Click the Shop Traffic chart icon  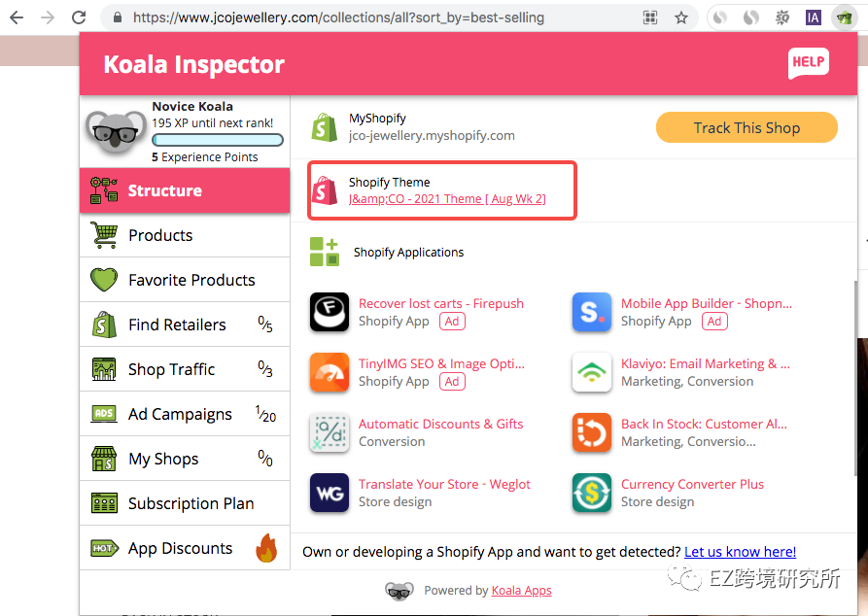click(104, 369)
